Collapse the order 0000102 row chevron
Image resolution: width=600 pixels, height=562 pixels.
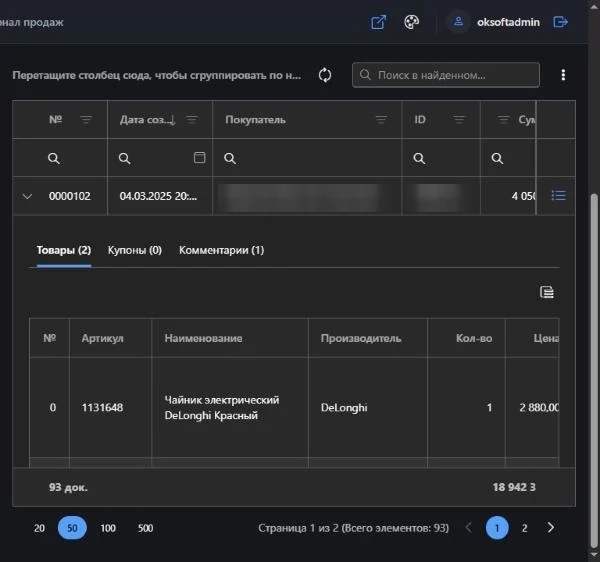27,196
